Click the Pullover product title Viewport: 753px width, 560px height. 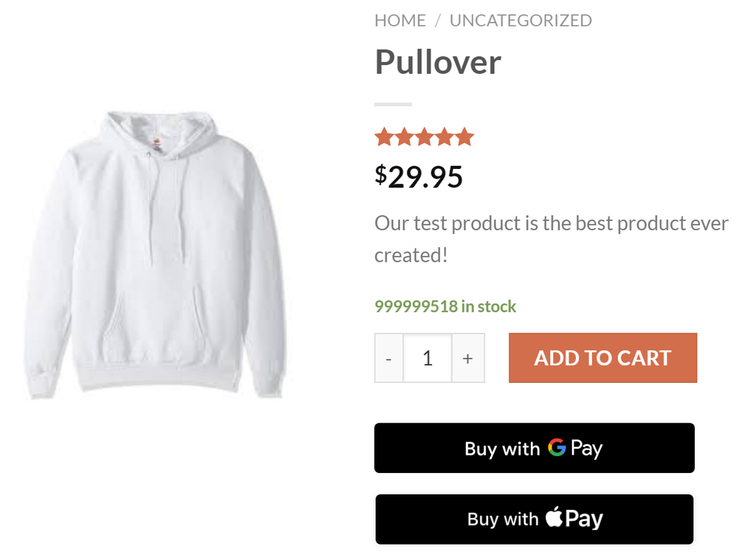438,62
